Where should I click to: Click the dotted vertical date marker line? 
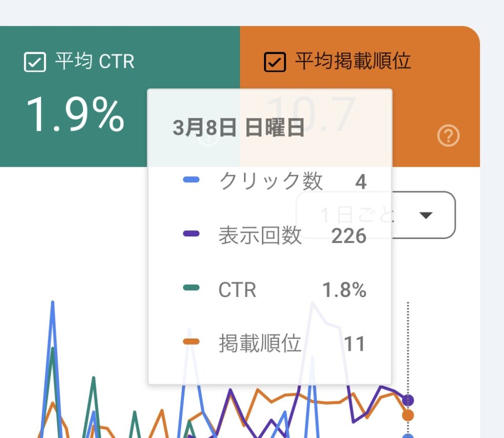[x=408, y=349]
